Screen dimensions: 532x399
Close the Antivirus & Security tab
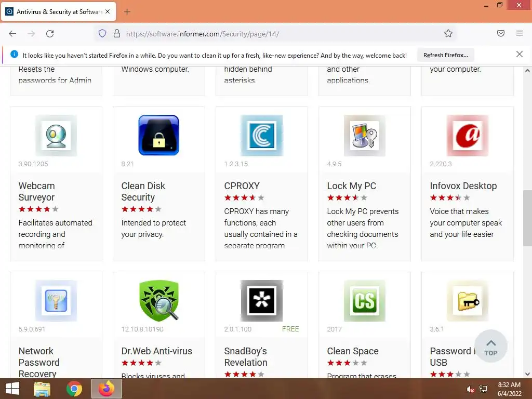[x=108, y=11]
